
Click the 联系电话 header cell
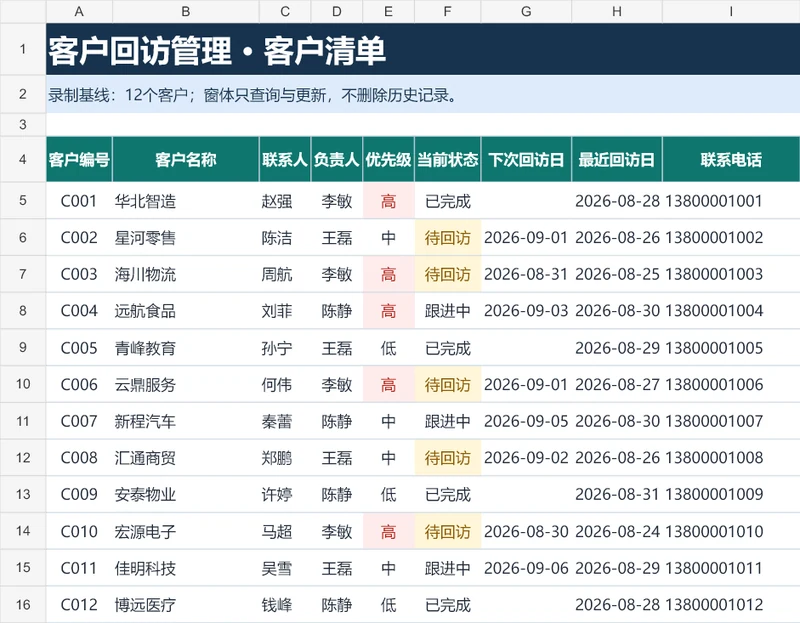pyautogui.click(x=731, y=159)
